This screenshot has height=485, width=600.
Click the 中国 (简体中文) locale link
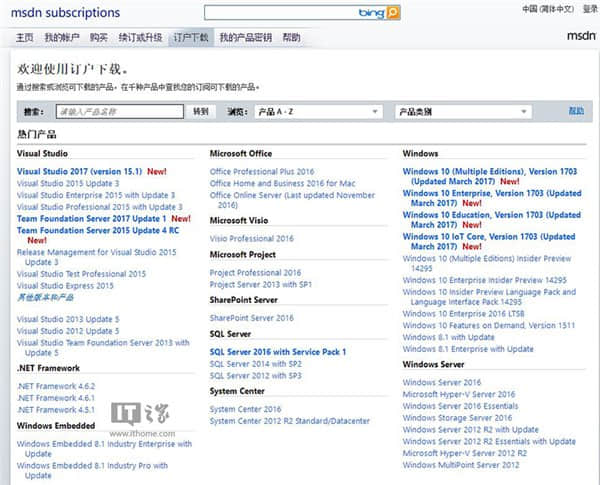pos(548,9)
